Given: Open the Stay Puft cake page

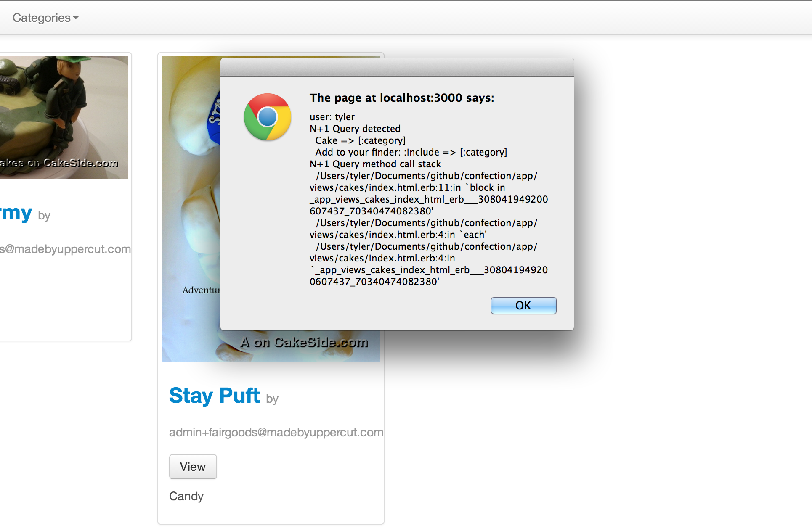Looking at the screenshot, I should pos(192,467).
